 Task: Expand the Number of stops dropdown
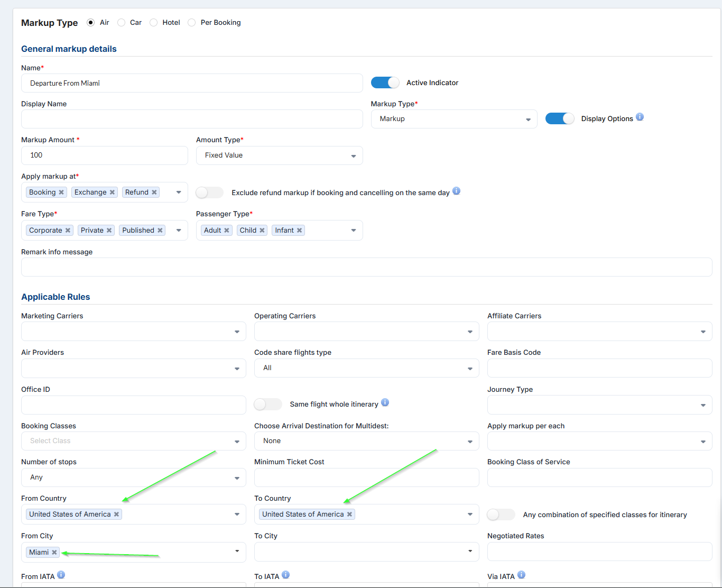pyautogui.click(x=134, y=477)
